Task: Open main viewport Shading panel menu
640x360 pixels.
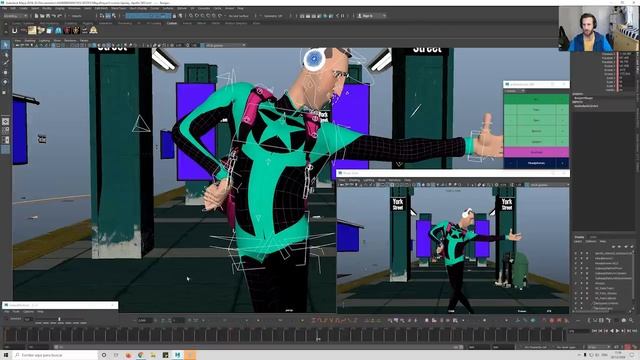Action: 30,40
